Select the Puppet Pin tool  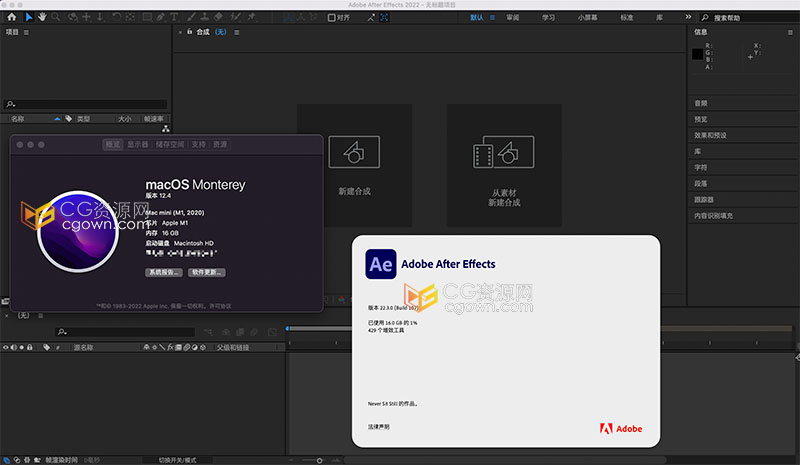[252, 17]
